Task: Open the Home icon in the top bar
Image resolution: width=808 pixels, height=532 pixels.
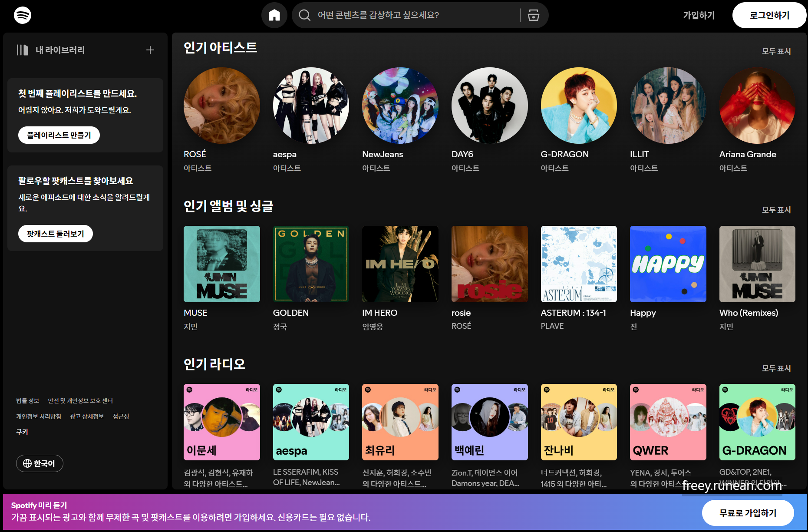Action: point(274,15)
